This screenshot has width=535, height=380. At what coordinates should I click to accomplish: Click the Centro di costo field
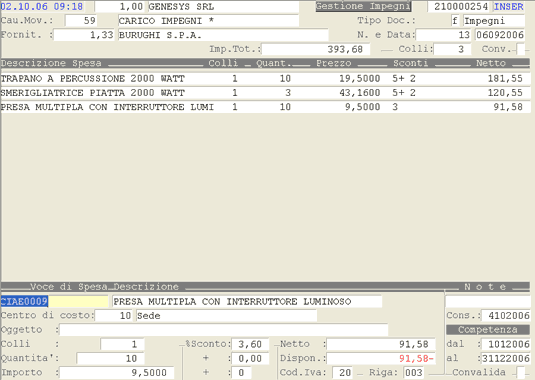pos(114,316)
